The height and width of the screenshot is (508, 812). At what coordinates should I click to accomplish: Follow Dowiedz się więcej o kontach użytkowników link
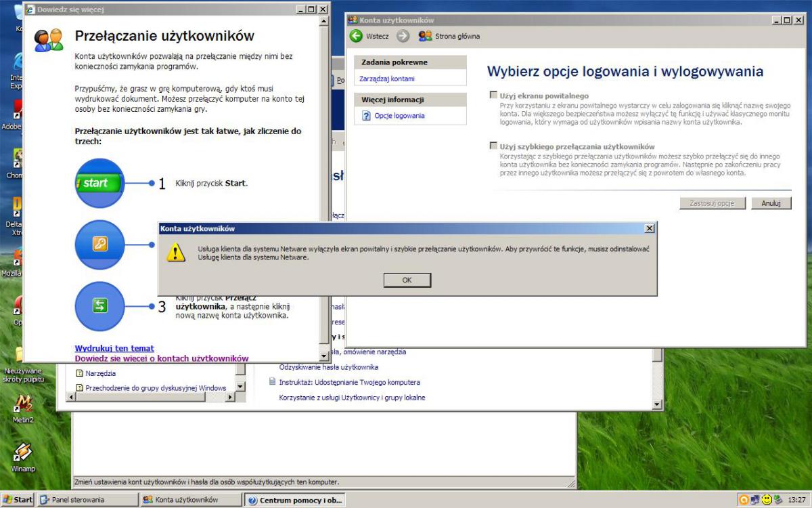coord(162,358)
